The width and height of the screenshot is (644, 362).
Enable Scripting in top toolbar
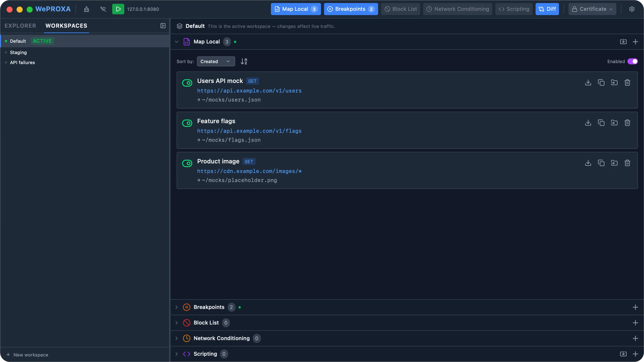514,9
